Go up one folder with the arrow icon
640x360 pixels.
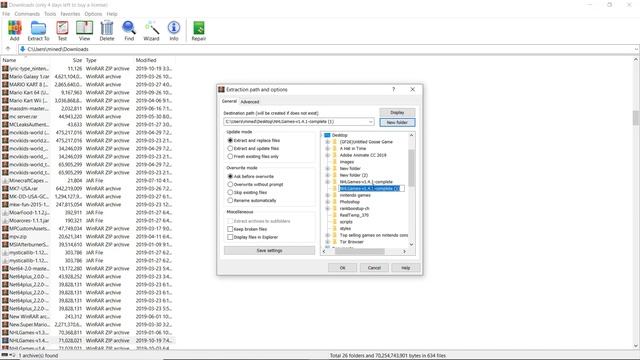pyautogui.click(x=8, y=49)
